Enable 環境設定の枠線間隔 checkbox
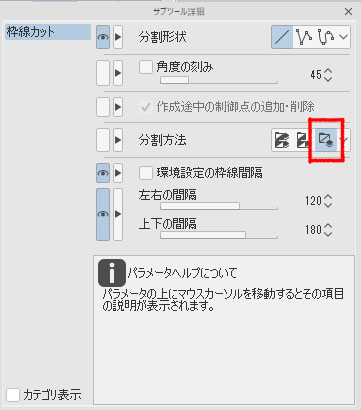Screen dimensions: 361x410 145,173
